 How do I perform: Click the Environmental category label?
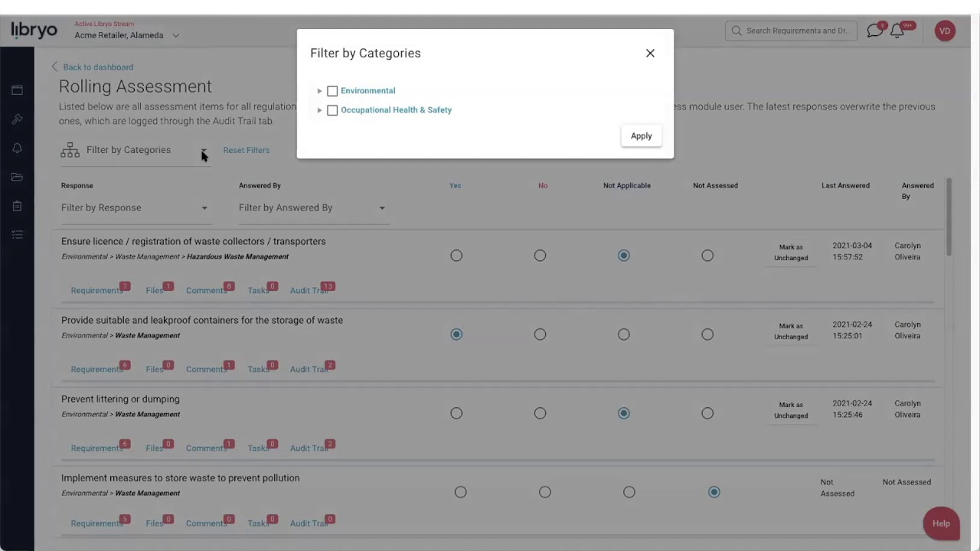[x=368, y=91]
